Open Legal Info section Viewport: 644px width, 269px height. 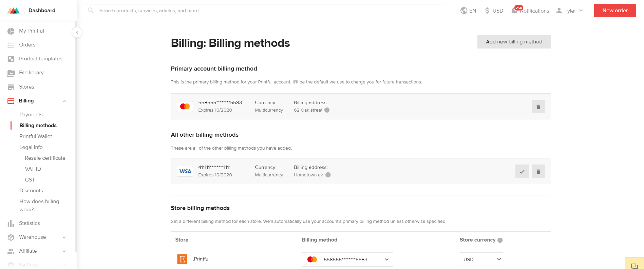(x=31, y=147)
